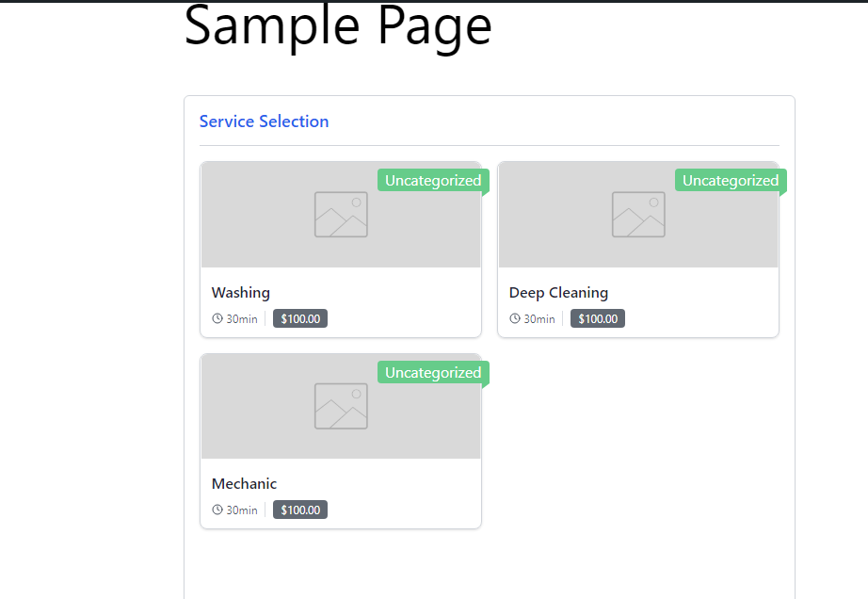Click the clock icon on Mechanic card

tap(217, 510)
